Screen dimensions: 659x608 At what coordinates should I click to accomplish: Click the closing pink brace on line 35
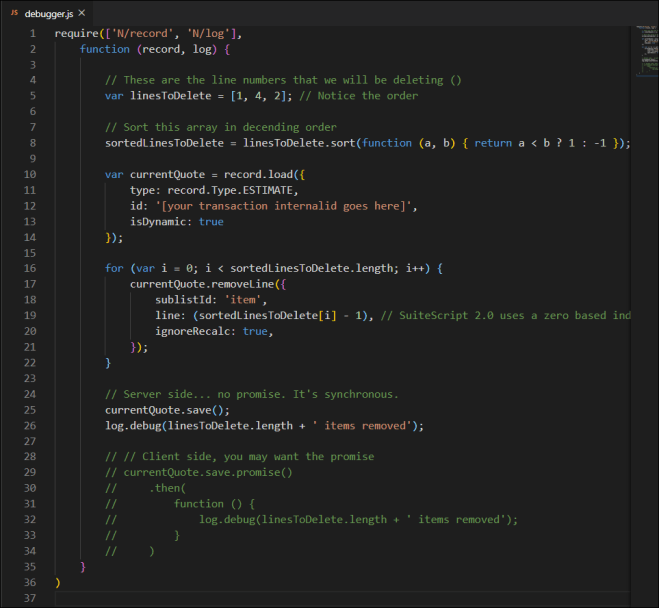tap(83, 566)
